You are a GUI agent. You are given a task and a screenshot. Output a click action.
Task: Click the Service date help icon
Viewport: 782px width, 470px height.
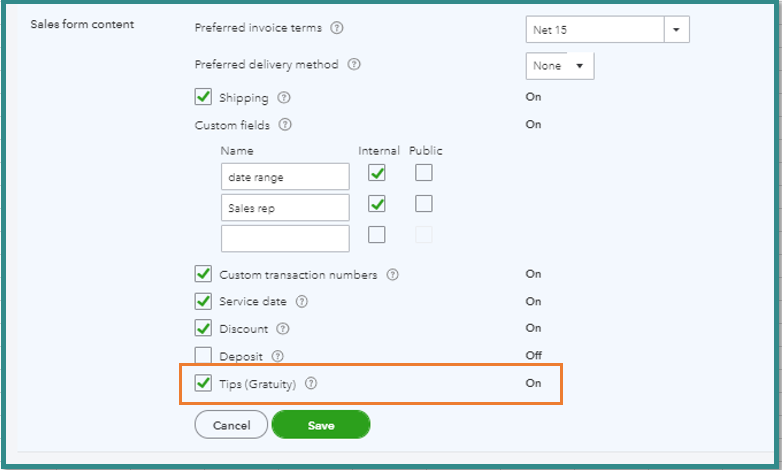pyautogui.click(x=302, y=301)
